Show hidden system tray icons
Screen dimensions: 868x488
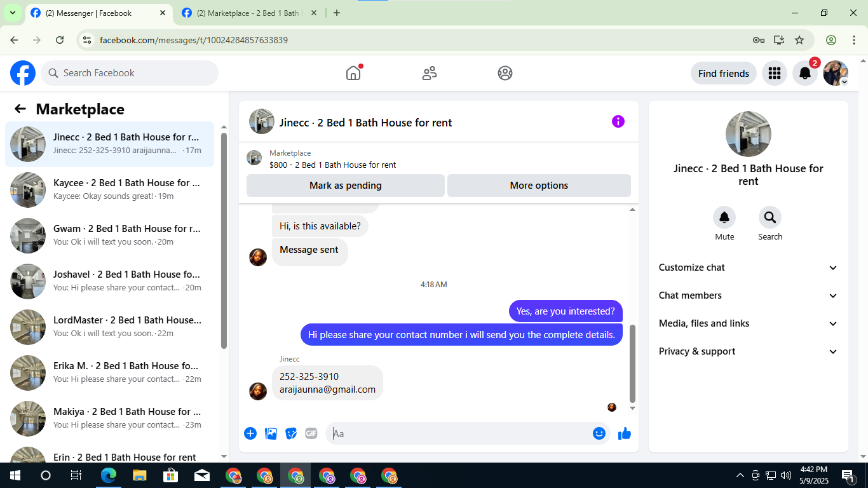(x=740, y=475)
